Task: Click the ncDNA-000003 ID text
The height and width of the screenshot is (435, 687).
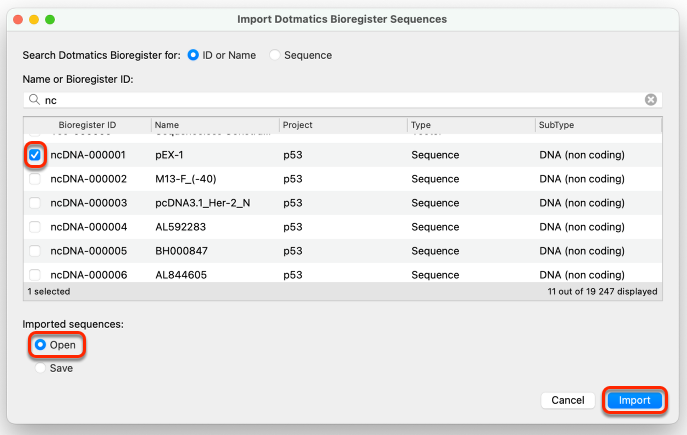Action: [x=89, y=203]
